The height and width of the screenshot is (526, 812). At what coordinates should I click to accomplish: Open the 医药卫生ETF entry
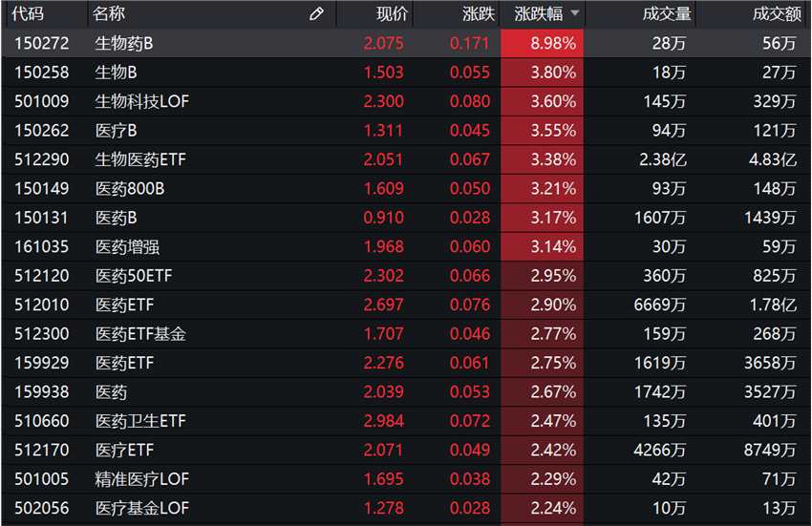pyautogui.click(x=140, y=421)
